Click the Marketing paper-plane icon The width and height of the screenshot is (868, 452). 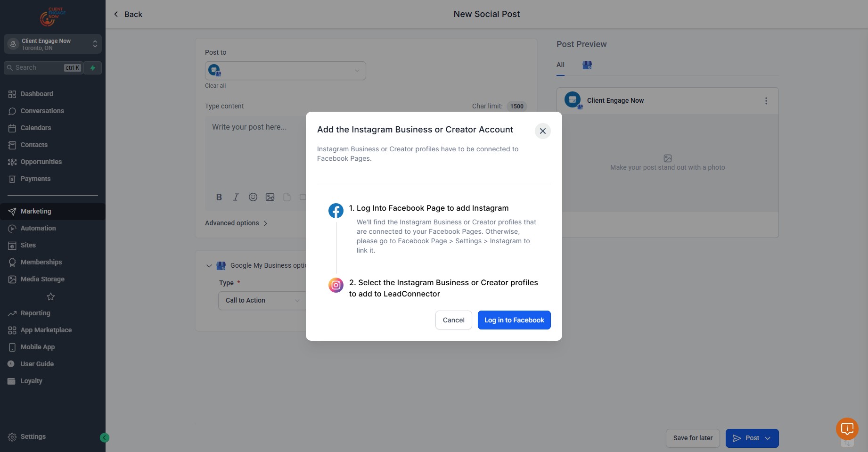coord(12,212)
